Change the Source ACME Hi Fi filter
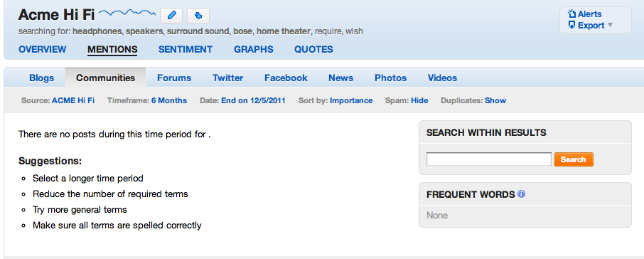This screenshot has height=259, width=644. [73, 101]
